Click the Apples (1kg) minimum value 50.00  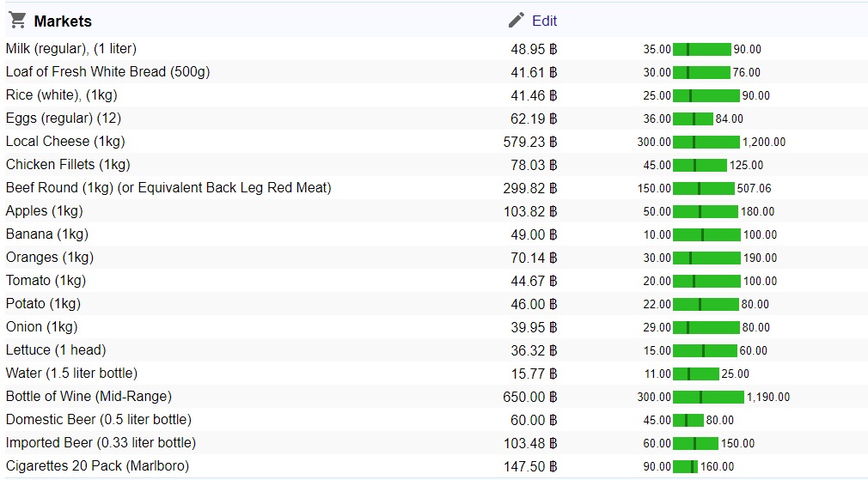tap(657, 212)
